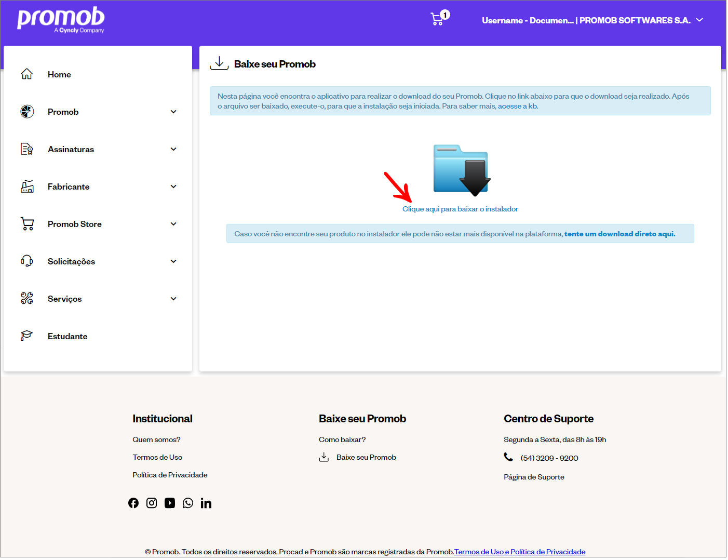Click the Estudante graduation cap icon
This screenshot has width=728, height=560.
[27, 336]
